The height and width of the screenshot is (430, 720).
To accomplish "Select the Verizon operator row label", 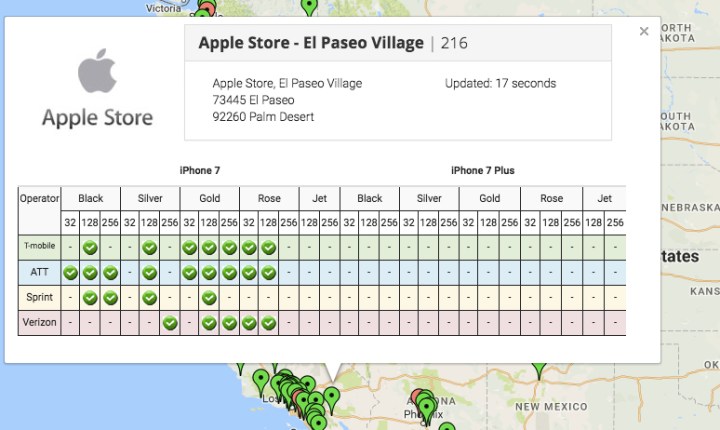I will [39, 322].
